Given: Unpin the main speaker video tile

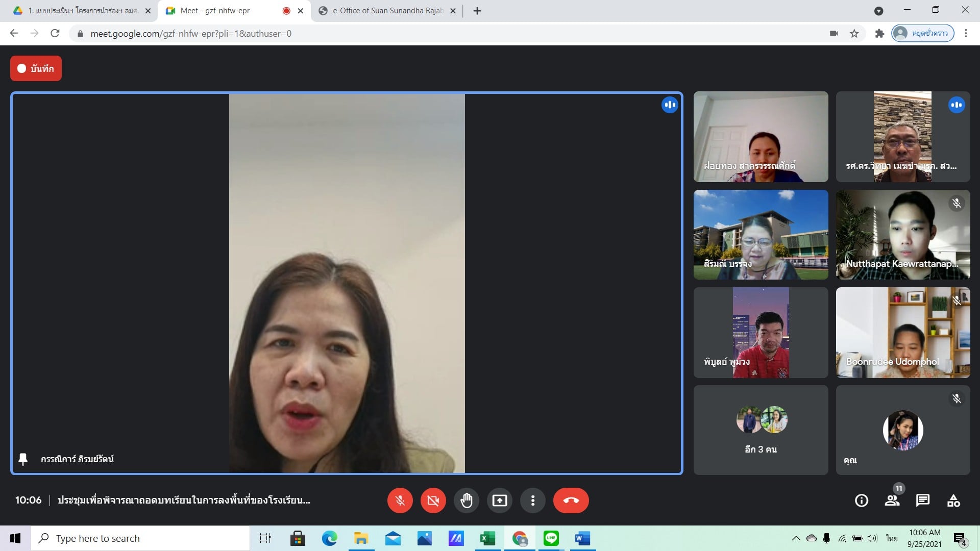Looking at the screenshot, I should point(23,459).
